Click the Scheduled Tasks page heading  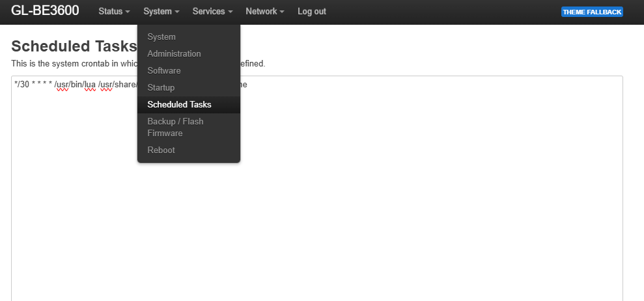pos(74,46)
